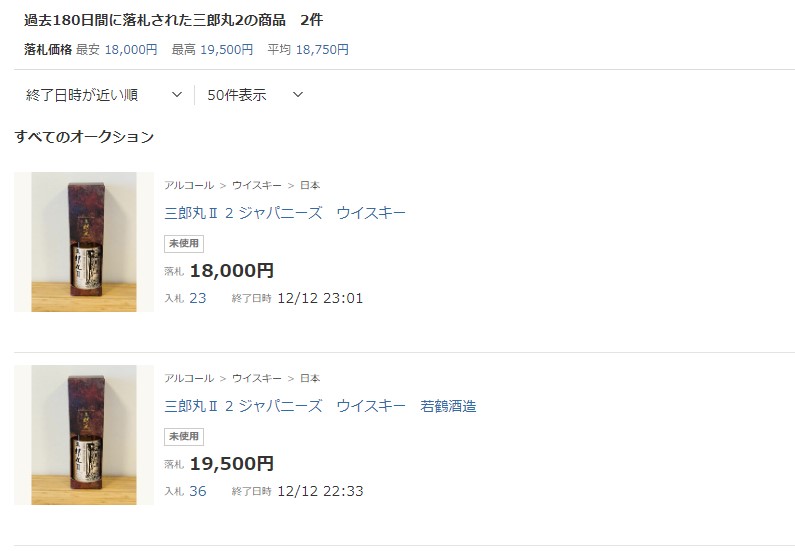Click the chevron next to 終了日時が近い順
Viewport: 795px width, 560px height.
tap(176, 94)
